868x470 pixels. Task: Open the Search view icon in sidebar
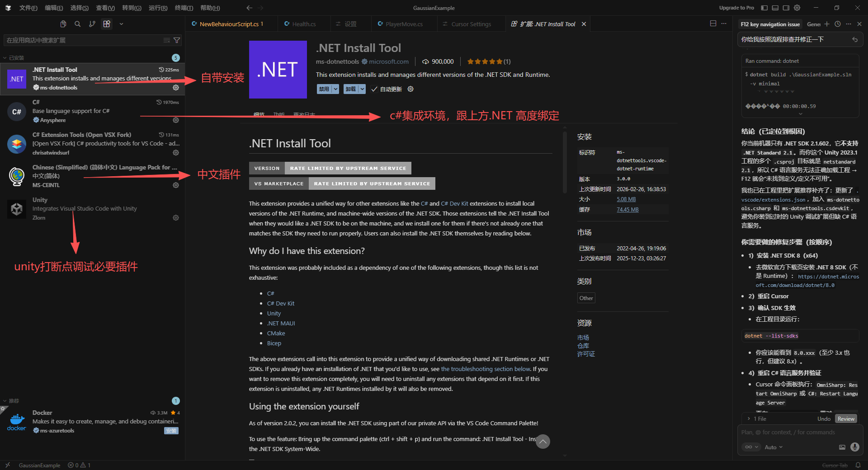[78, 24]
